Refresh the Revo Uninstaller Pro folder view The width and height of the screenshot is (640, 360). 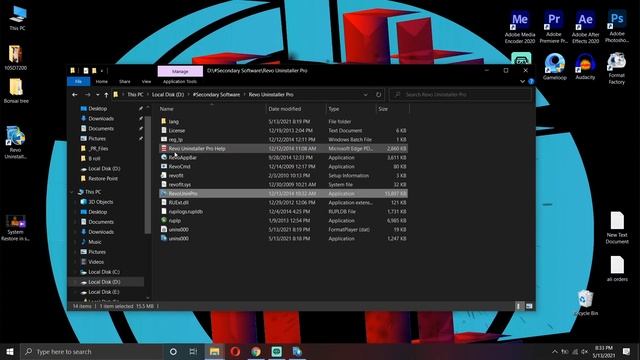point(378,95)
